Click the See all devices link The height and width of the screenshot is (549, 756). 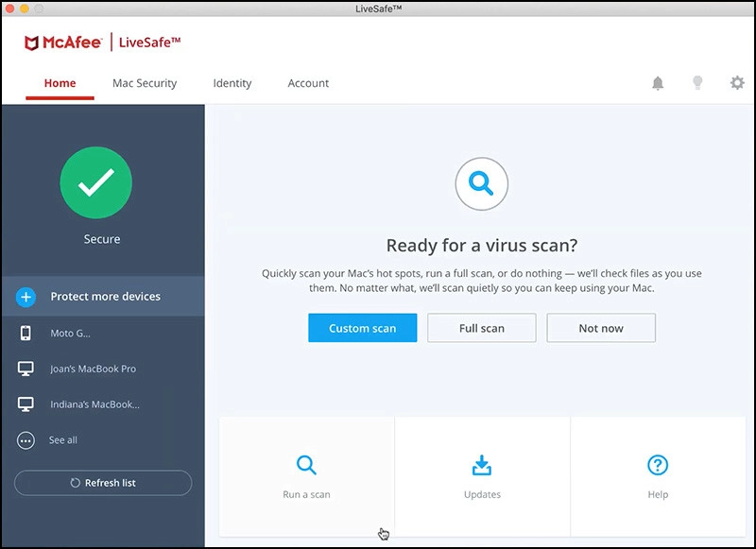point(62,440)
